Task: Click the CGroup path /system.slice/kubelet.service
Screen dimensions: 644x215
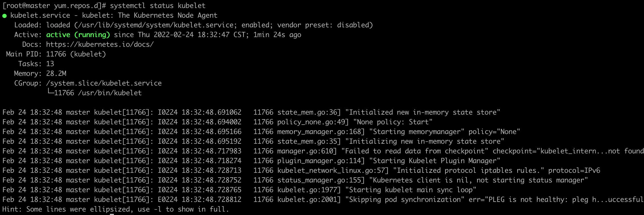Action: click(x=104, y=83)
